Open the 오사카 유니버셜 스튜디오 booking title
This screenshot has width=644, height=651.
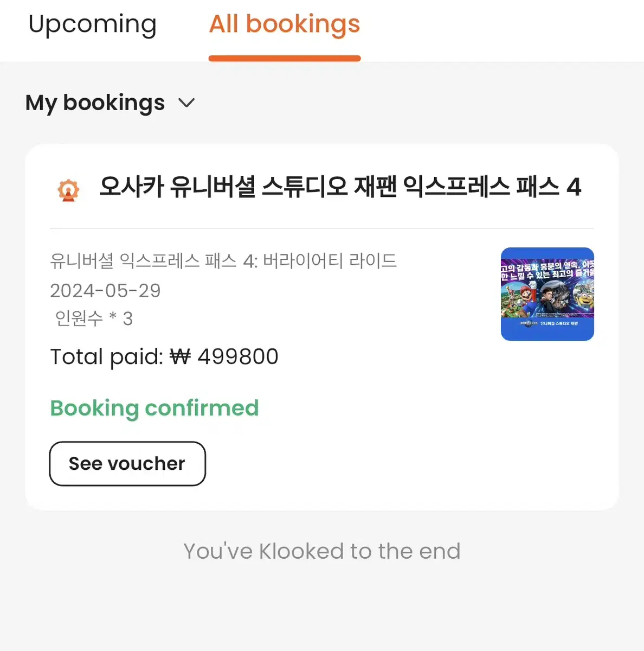[x=340, y=187]
